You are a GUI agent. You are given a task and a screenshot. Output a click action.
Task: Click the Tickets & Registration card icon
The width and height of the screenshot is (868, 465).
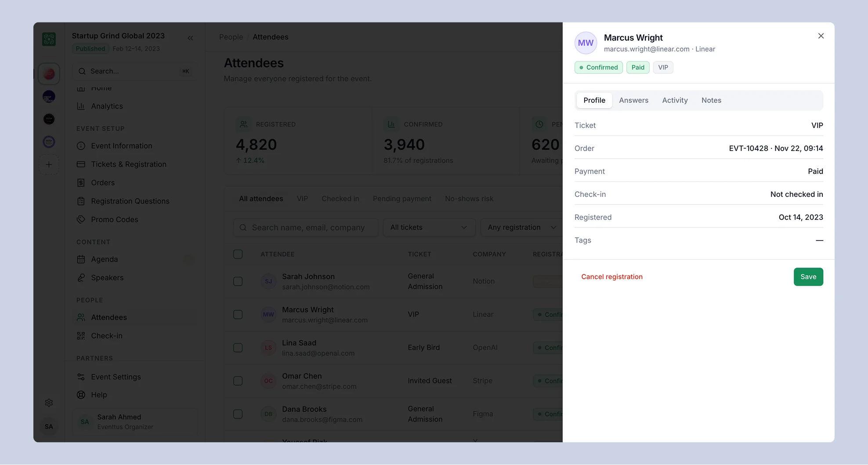(81, 164)
